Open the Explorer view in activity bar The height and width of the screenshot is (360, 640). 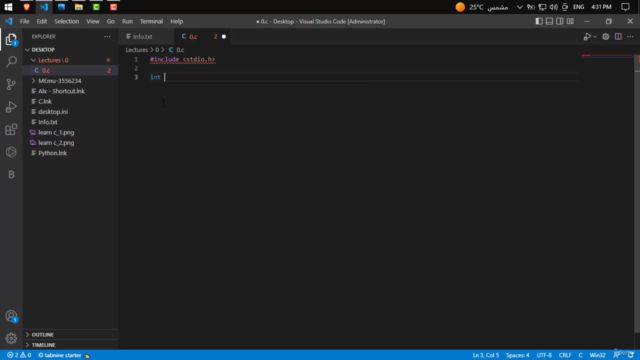(x=11, y=40)
